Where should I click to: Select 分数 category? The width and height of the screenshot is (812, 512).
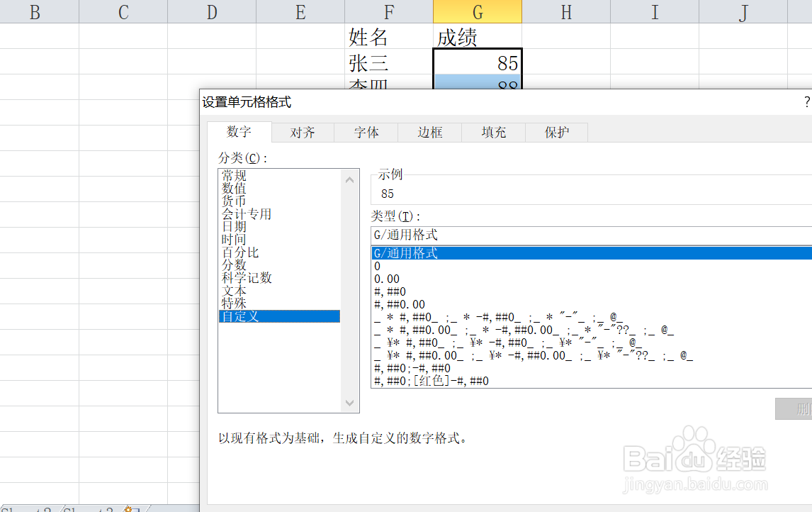(x=234, y=265)
